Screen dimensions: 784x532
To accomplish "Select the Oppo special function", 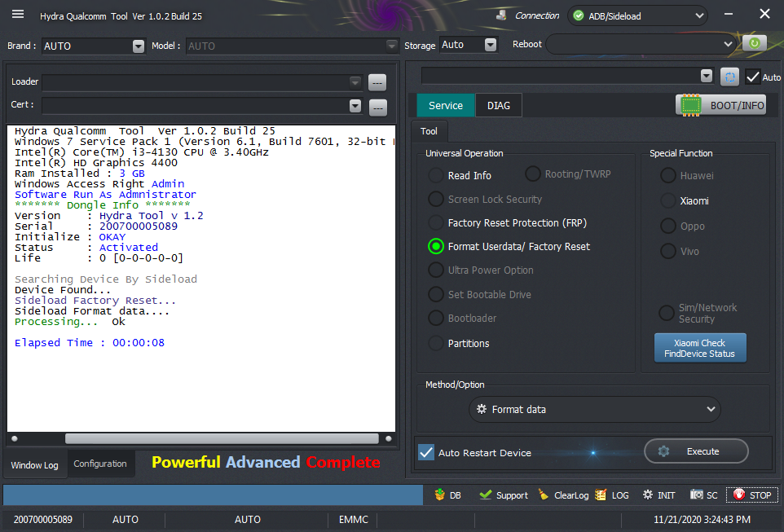I will 668,226.
